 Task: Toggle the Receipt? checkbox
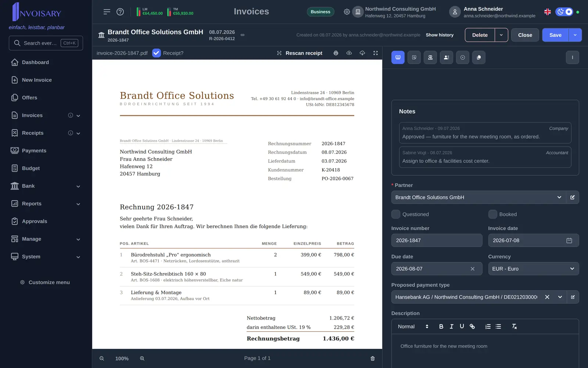click(157, 53)
